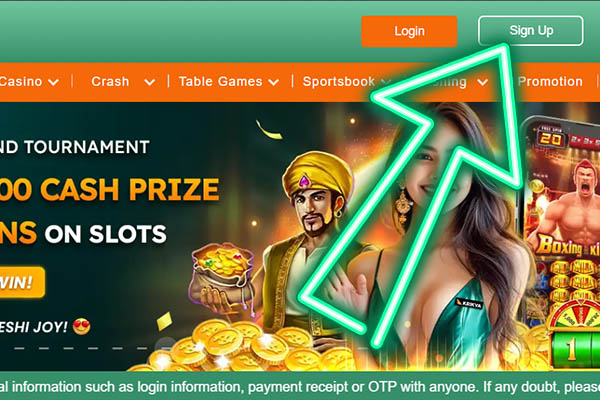Open the Promotion menu item
This screenshot has width=600, height=400.
(x=550, y=81)
